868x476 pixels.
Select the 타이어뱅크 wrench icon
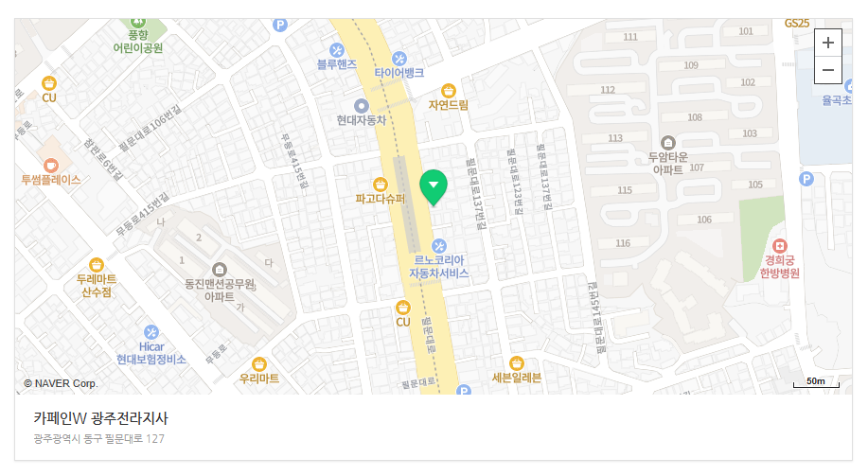[x=399, y=59]
